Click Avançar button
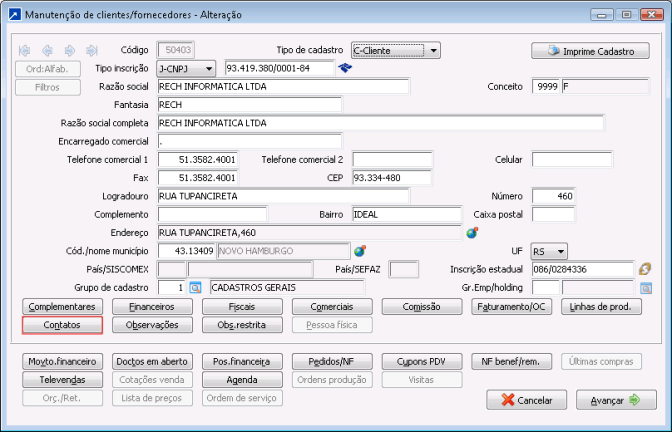The width and height of the screenshot is (672, 432). 616,400
